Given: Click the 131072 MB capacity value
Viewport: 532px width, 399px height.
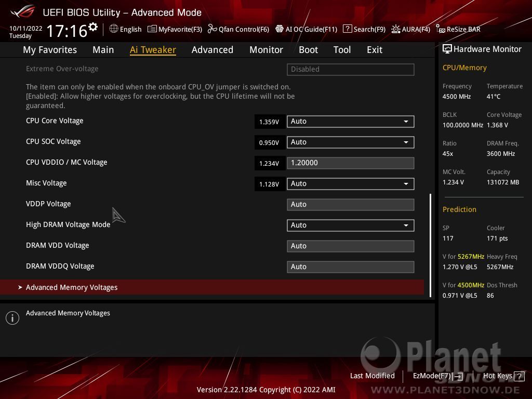Looking at the screenshot, I should 503,182.
